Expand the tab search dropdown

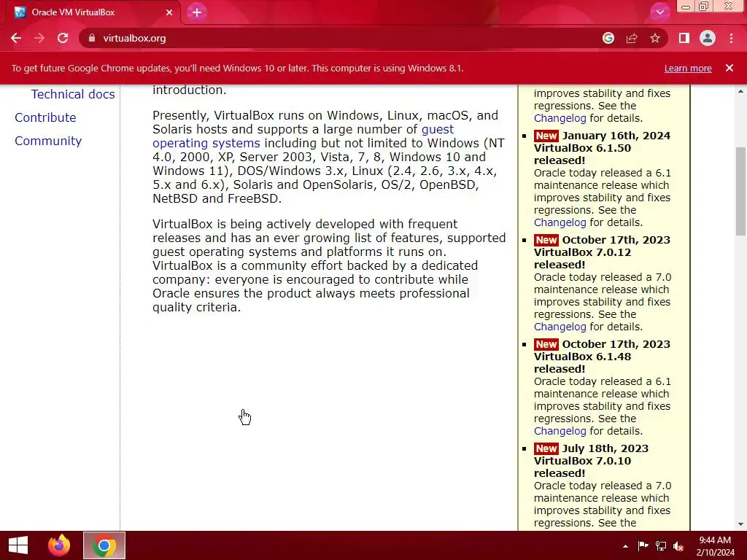659,12
